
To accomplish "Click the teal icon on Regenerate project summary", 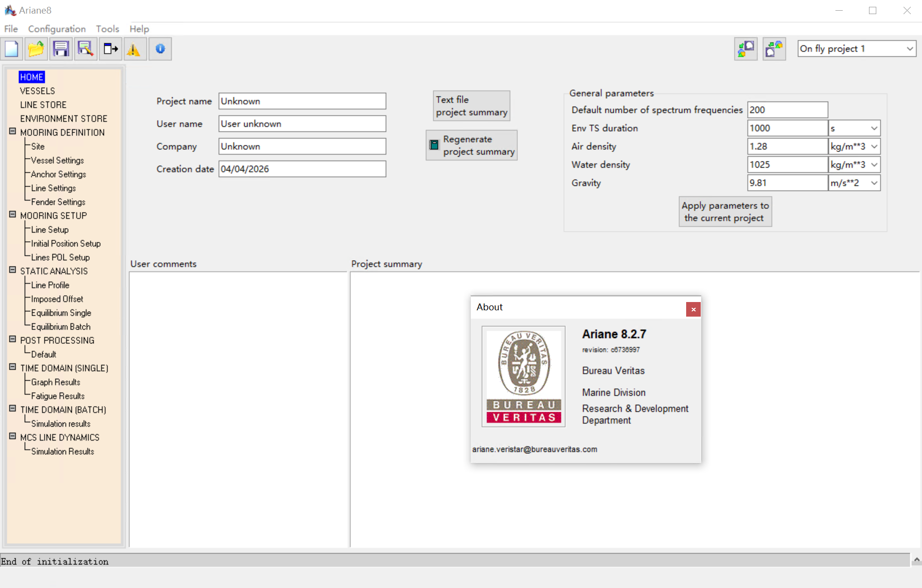I will coord(434,145).
